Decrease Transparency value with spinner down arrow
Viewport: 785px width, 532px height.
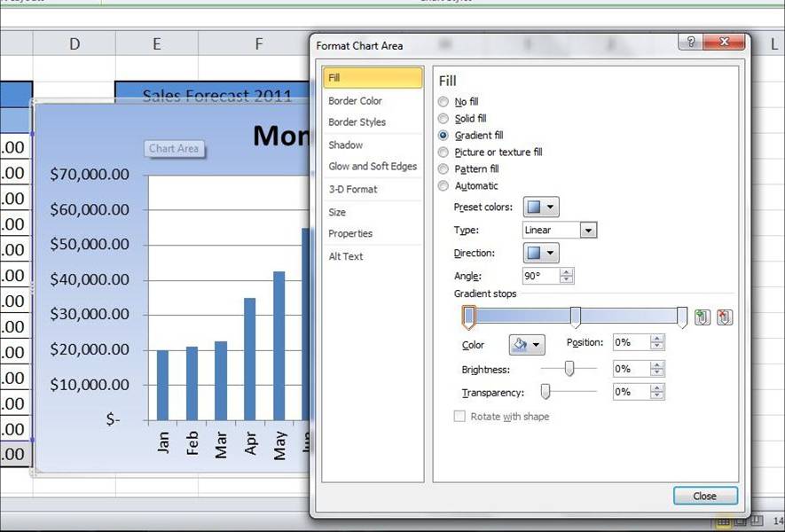657,395
